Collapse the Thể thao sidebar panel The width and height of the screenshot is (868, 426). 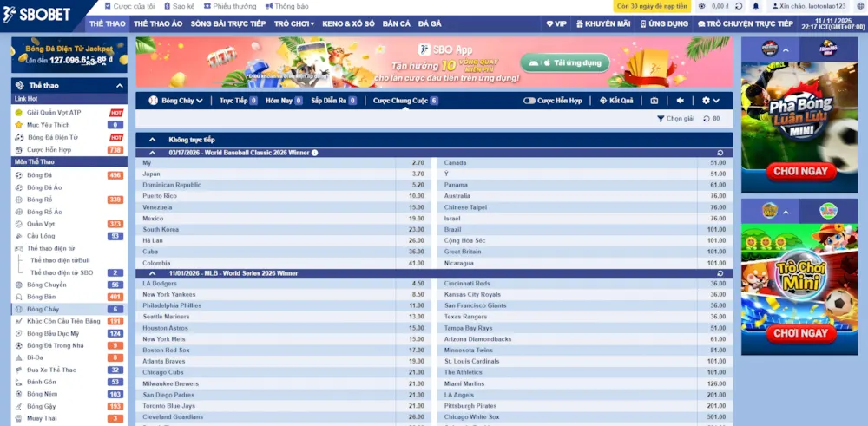coord(120,86)
